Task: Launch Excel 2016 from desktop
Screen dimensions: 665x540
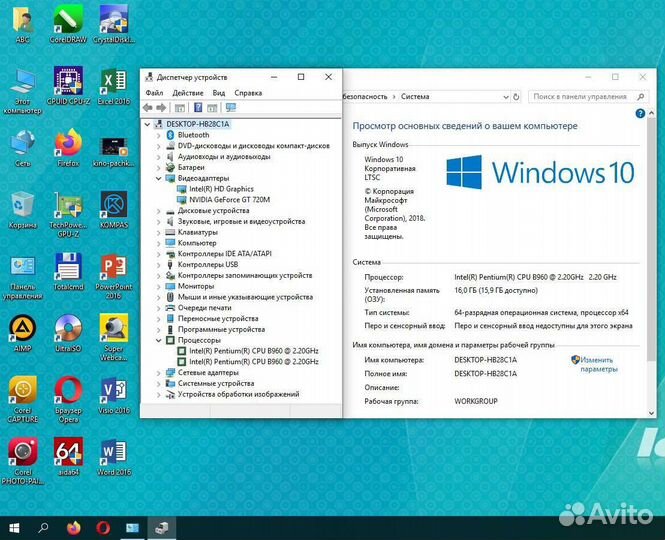Action: 114,86
